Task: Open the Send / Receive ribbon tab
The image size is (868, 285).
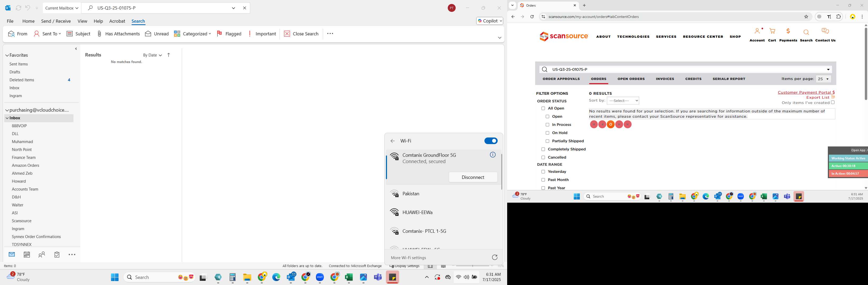Action: [x=56, y=21]
